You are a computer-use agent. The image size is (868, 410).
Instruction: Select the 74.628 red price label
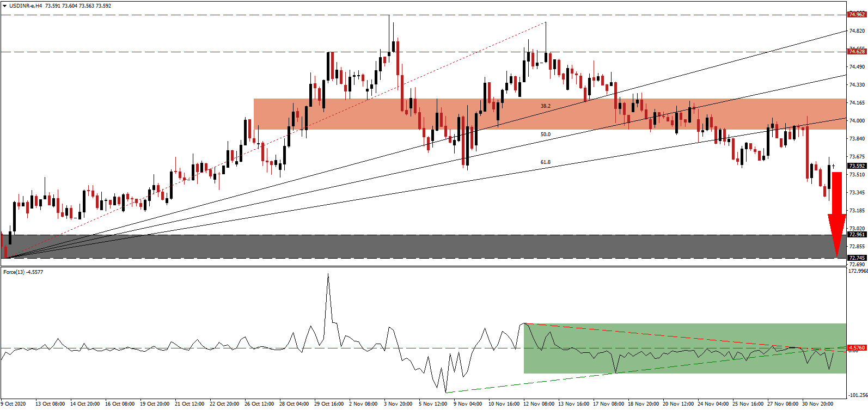pyautogui.click(x=857, y=52)
